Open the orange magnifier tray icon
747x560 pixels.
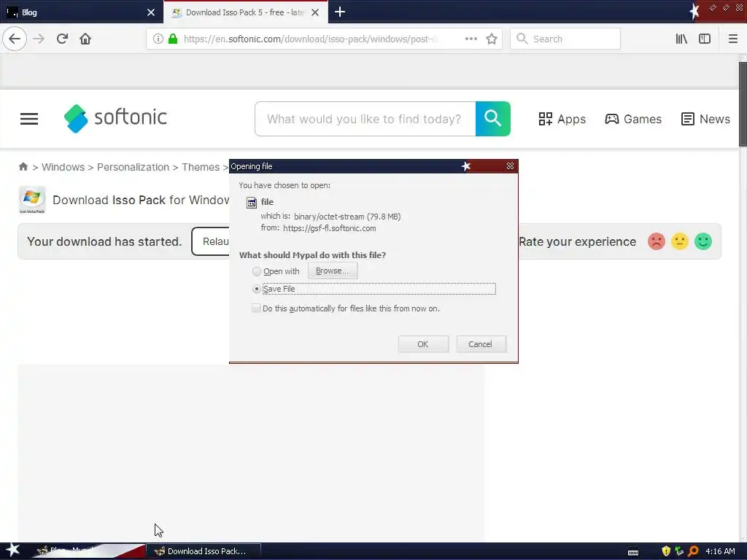coord(693,551)
